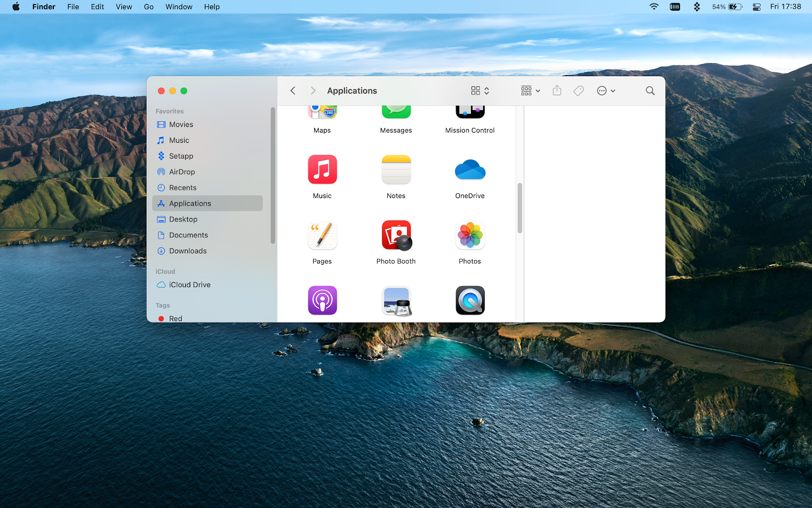The image size is (812, 508).
Task: Click the applications list scrollbar thumb
Action: coord(520,208)
